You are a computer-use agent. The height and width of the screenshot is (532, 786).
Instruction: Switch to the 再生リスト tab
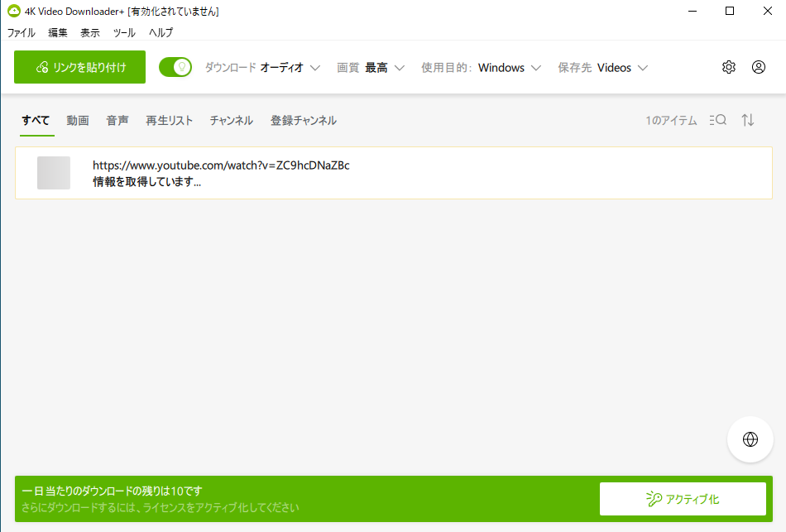[x=170, y=120]
